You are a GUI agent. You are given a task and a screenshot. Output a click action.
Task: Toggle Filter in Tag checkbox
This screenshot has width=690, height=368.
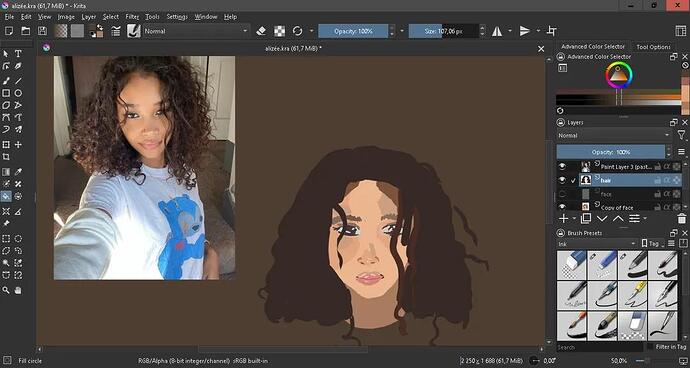(650, 347)
